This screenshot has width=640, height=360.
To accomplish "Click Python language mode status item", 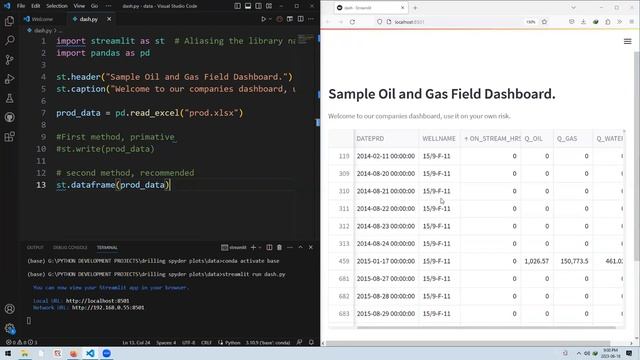I will [x=233, y=342].
